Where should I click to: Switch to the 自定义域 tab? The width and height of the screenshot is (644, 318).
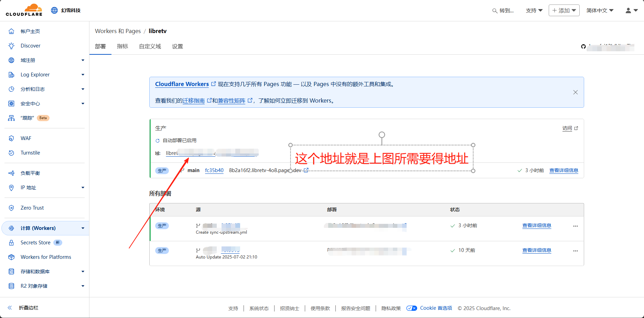point(150,46)
